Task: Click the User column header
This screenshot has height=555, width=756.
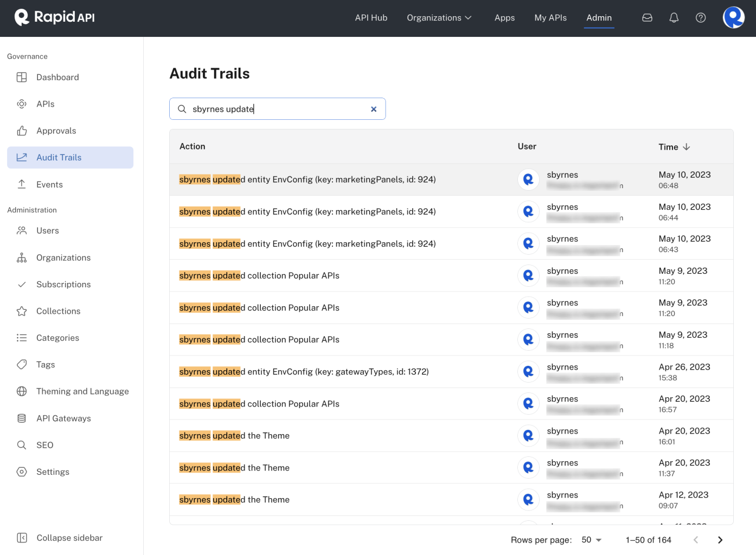Action: [x=527, y=146]
